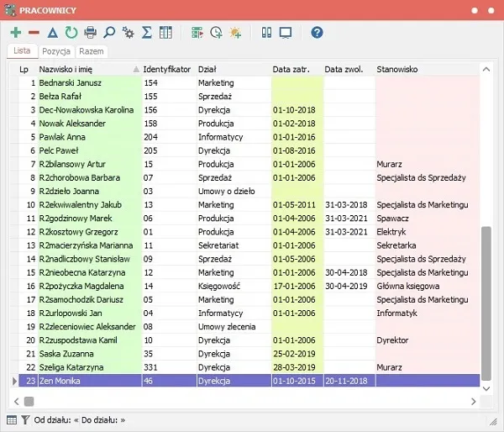Screen dimensions: 504x432
Task: Click the monitor screen icon in toolbar
Action: 286,33
